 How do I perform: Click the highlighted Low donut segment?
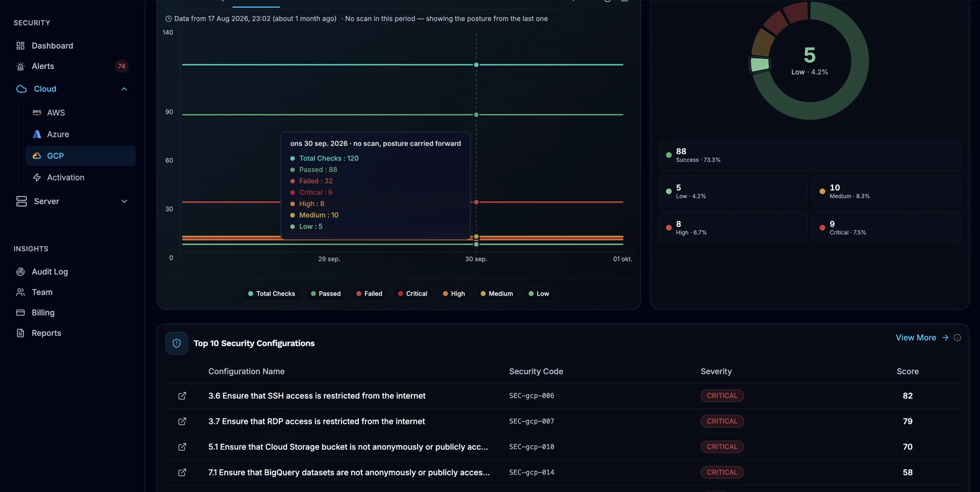click(760, 65)
